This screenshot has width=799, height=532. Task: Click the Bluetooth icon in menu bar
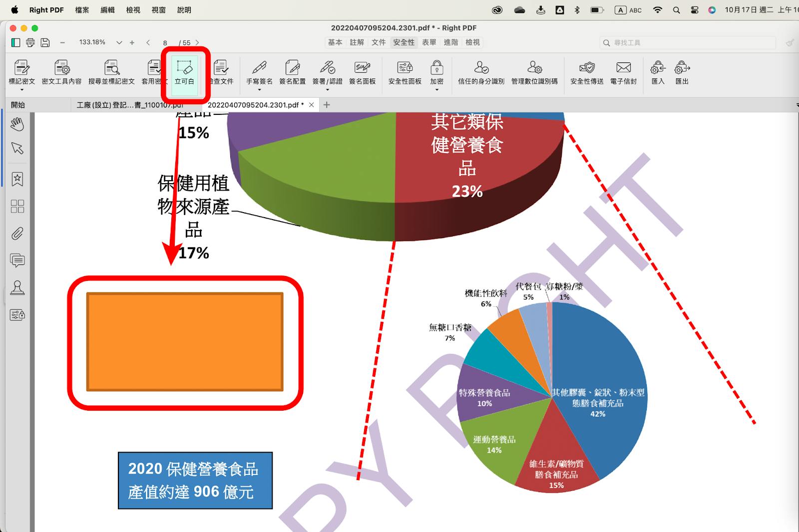coord(577,10)
